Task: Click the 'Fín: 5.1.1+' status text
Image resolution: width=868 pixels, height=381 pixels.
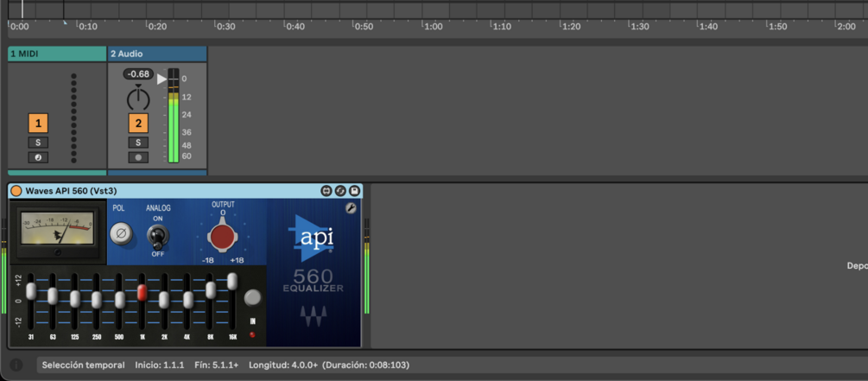Action: pos(217,365)
